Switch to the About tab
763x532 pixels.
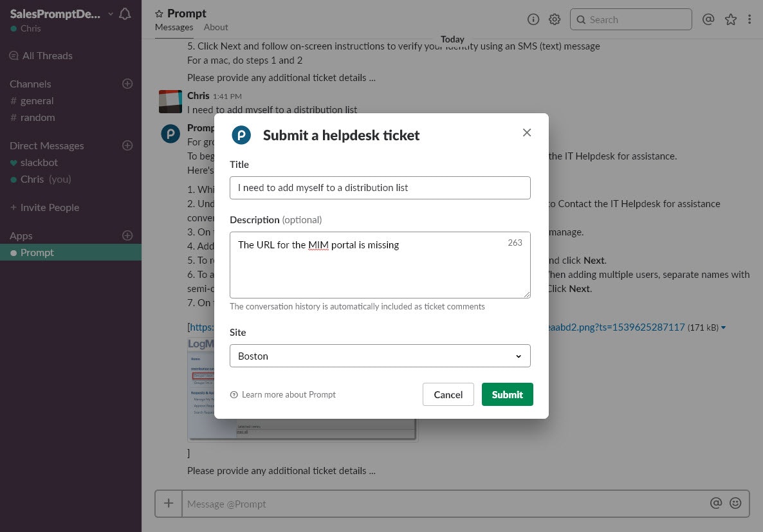coord(216,27)
